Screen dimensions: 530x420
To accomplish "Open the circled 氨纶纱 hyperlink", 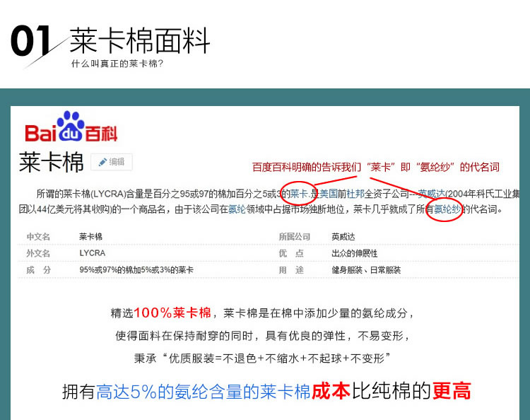I will (447, 209).
